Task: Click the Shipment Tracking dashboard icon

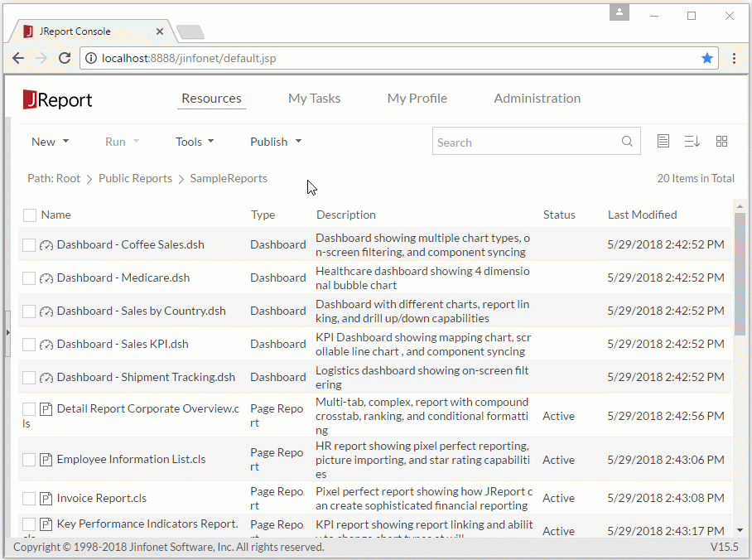Action: pyautogui.click(x=46, y=378)
